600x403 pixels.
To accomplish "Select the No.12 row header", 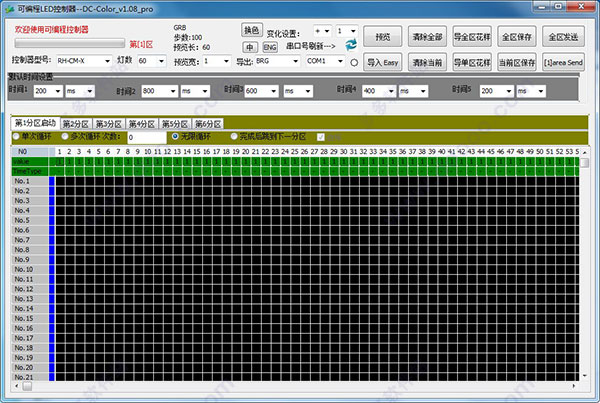I will click(x=30, y=289).
